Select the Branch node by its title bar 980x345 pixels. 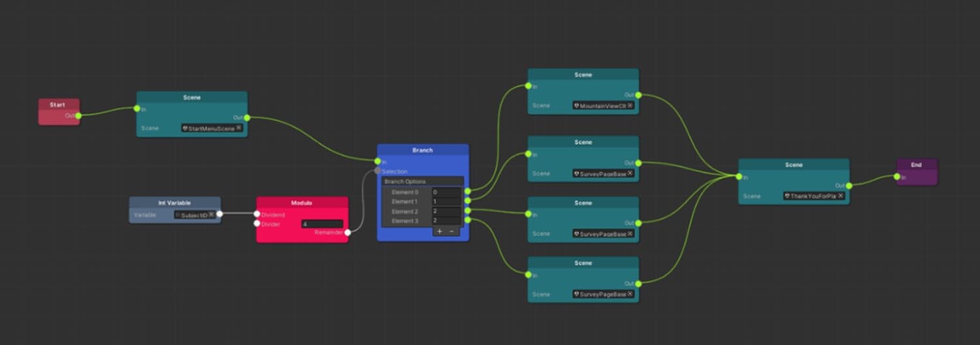(423, 150)
